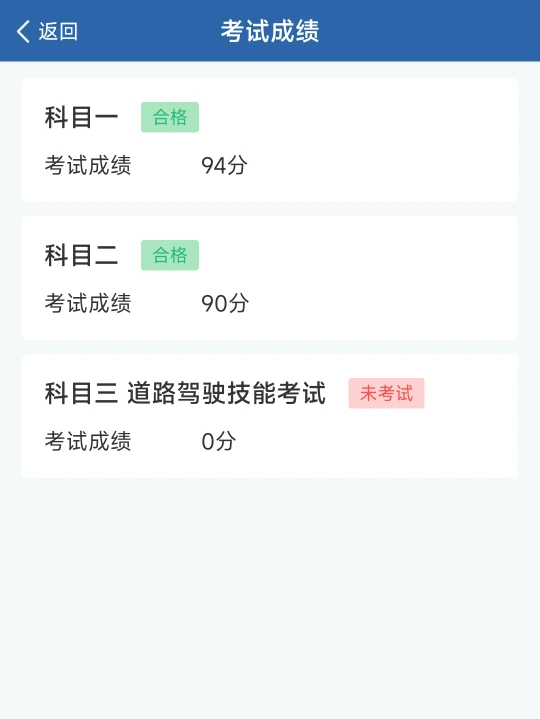Tap 科目三 道路驾驶技能考试 heading
This screenshot has height=719, width=540.
coord(185,393)
